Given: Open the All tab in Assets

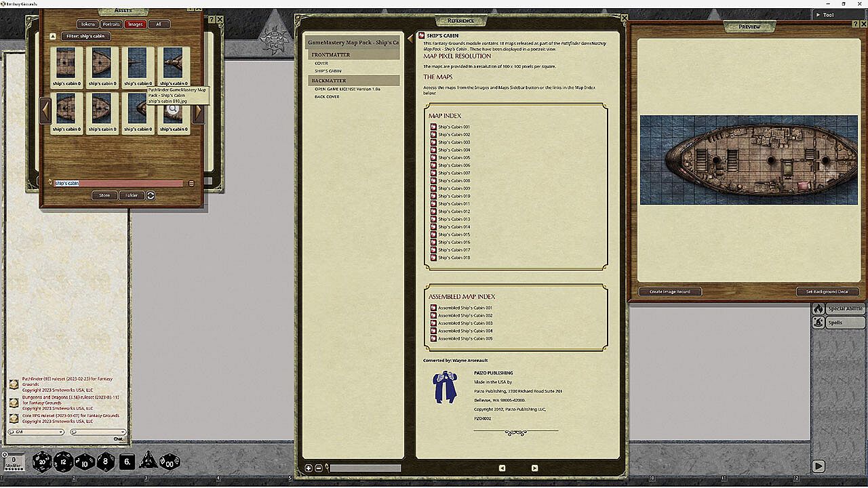Looking at the screenshot, I should (159, 24).
